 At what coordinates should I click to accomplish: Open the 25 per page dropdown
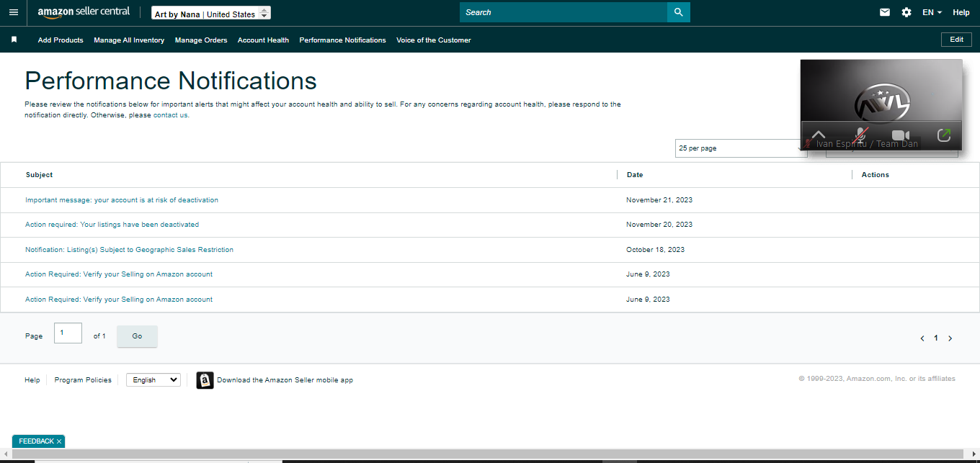741,148
